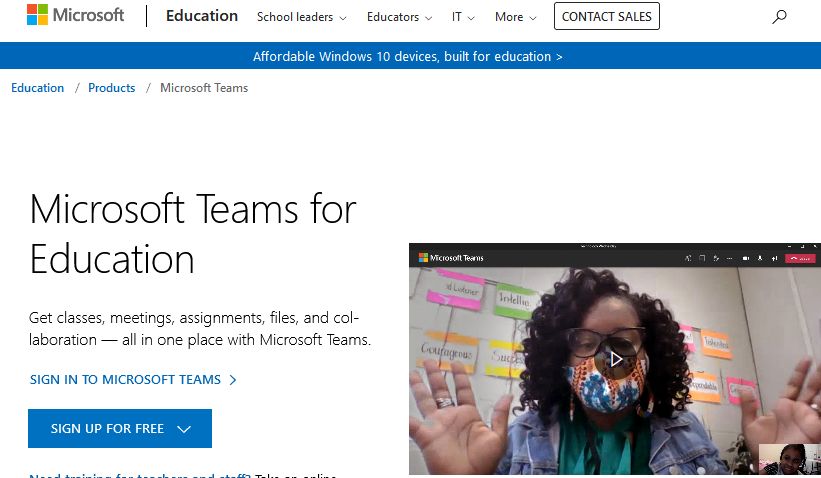Go to the Education site home link
Image resolution: width=821 pixels, height=478 pixels.
[x=202, y=16]
